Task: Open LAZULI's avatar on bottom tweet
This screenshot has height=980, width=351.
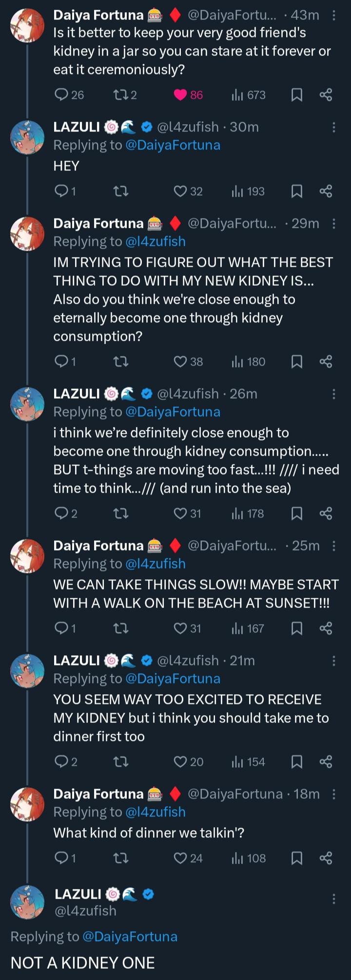Action: (x=27, y=902)
